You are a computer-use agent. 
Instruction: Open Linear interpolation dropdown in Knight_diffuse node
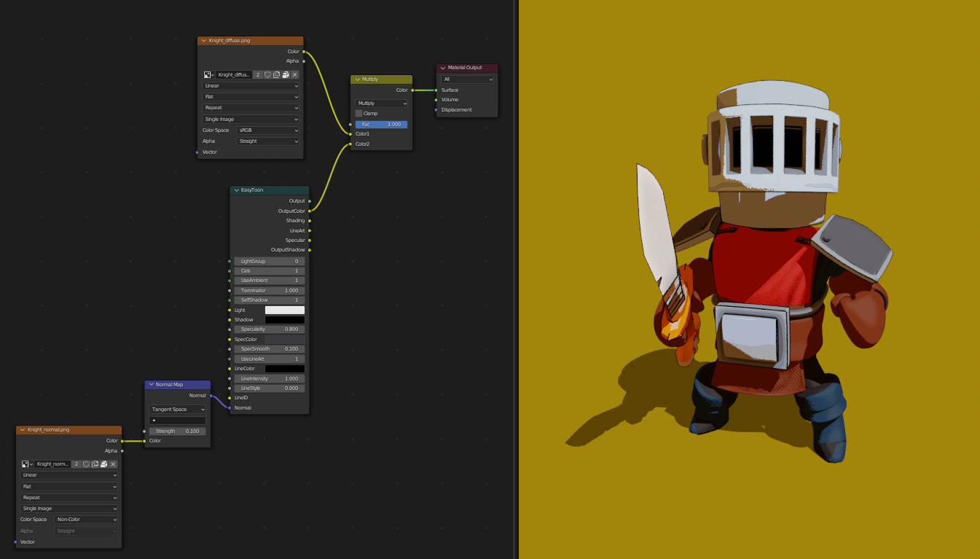click(x=251, y=86)
